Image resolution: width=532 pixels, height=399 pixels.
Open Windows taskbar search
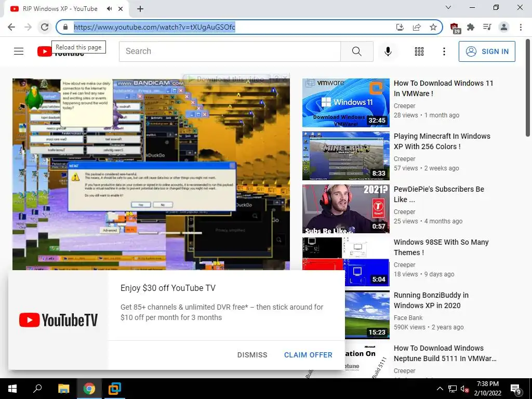37,389
